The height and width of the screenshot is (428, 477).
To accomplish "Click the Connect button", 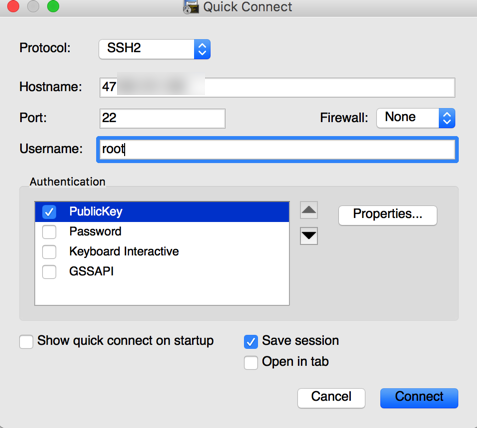I will click(419, 398).
